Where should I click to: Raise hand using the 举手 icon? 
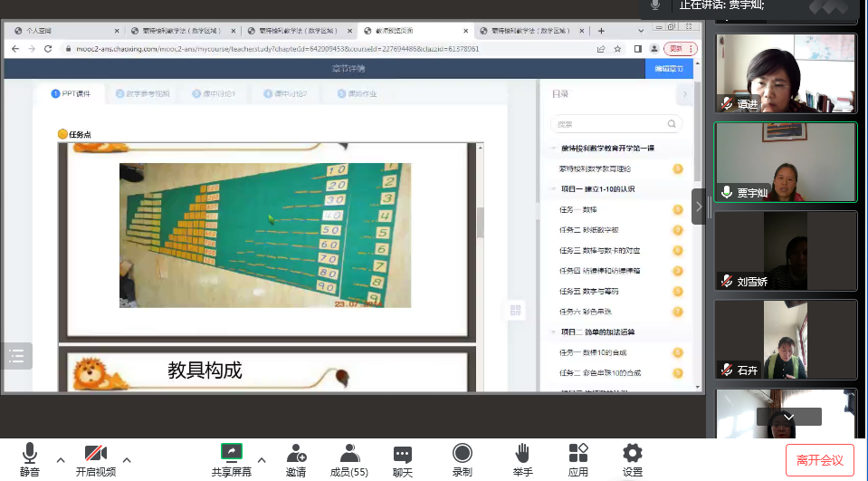tap(522, 454)
